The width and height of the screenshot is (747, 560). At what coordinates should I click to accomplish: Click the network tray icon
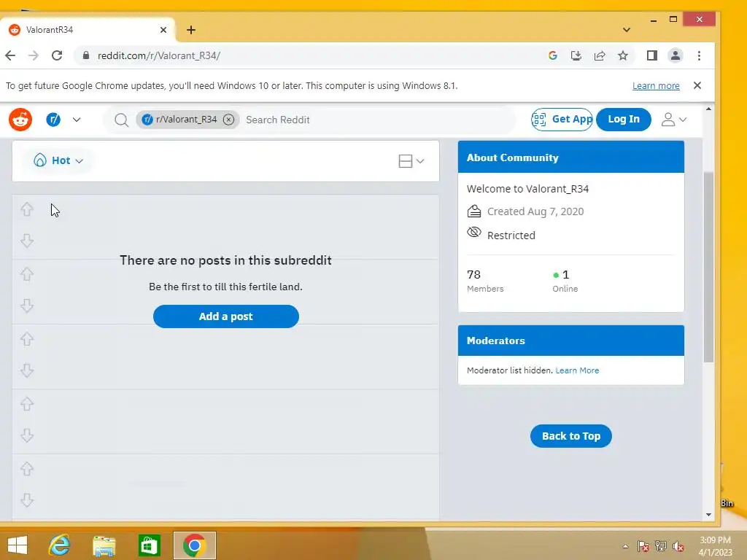click(x=661, y=545)
